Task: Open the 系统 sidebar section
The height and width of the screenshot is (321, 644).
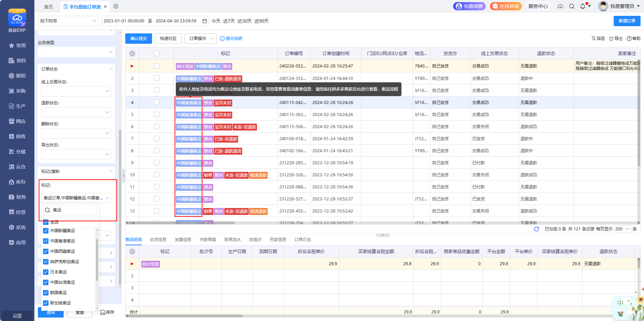Action: [17, 227]
